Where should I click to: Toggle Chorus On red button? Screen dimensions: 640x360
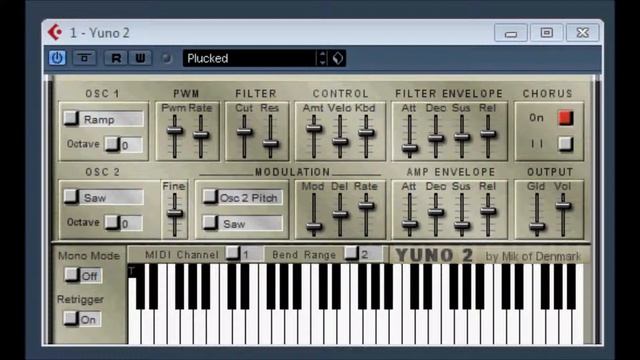click(566, 118)
